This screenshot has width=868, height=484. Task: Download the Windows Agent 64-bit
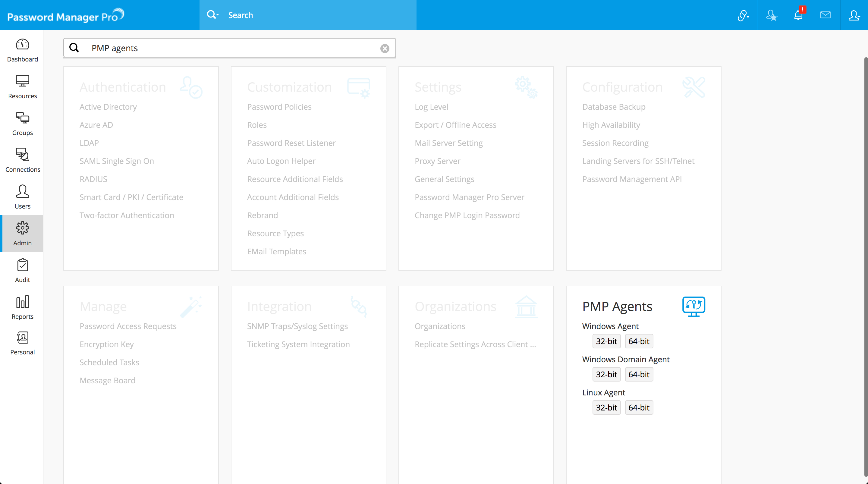[639, 341]
